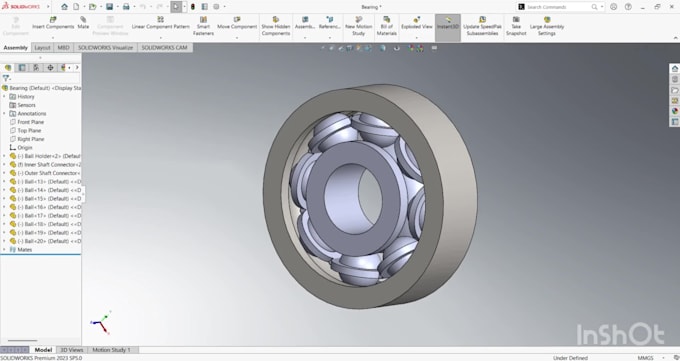Image resolution: width=680 pixels, height=361 pixels.
Task: Click the user account icon
Action: (613, 7)
